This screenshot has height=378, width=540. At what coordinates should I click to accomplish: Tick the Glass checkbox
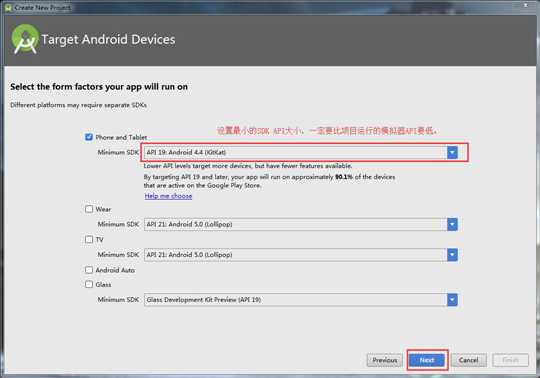pyautogui.click(x=89, y=284)
